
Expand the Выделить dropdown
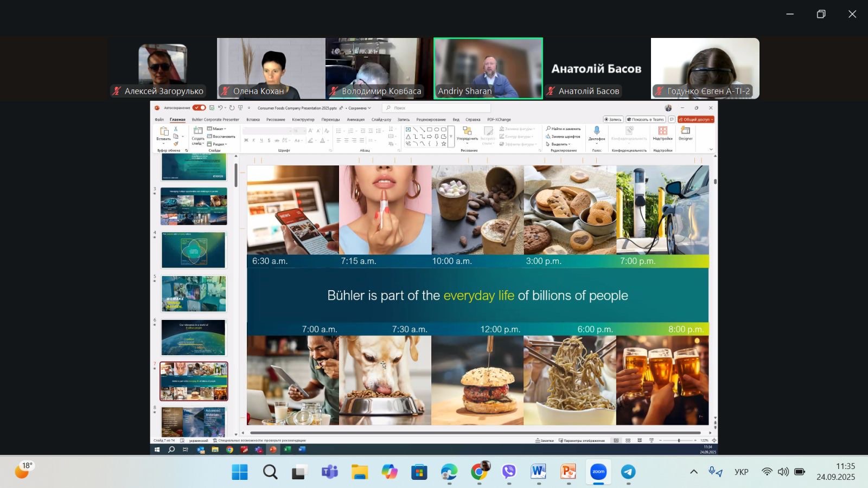tap(558, 144)
